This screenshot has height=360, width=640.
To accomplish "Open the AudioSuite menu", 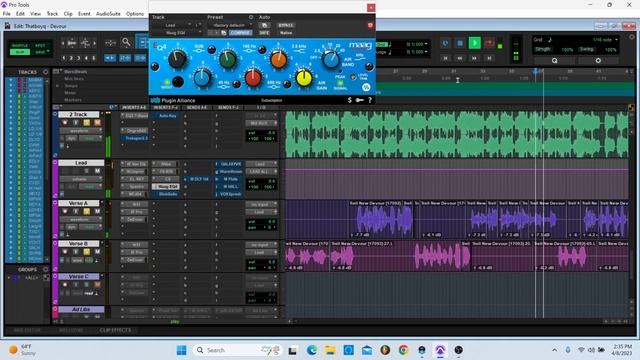I will [108, 14].
